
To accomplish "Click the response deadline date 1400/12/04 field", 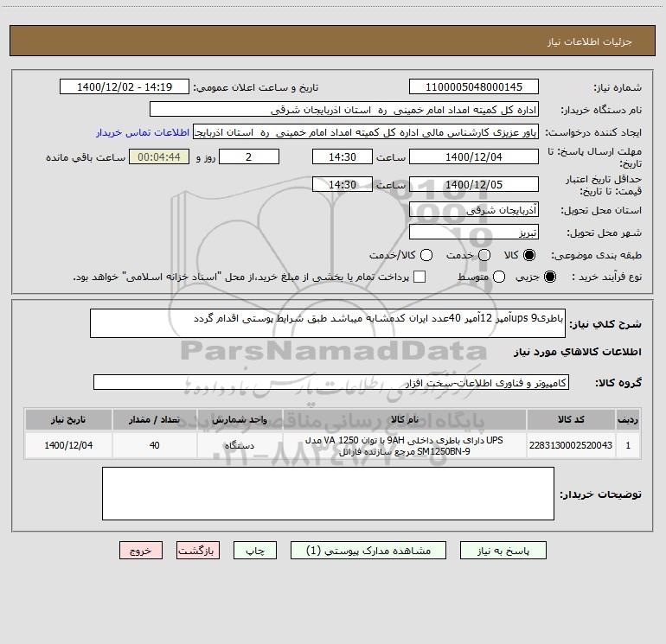I will 474,156.
